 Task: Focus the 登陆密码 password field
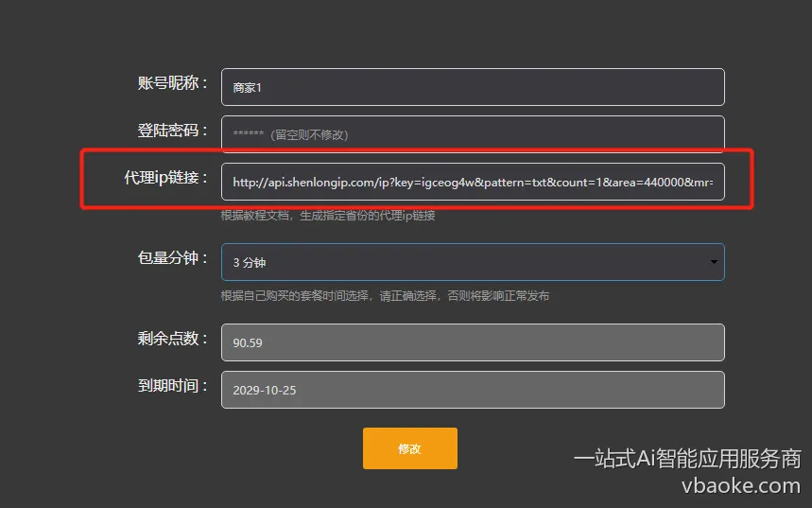click(473, 134)
